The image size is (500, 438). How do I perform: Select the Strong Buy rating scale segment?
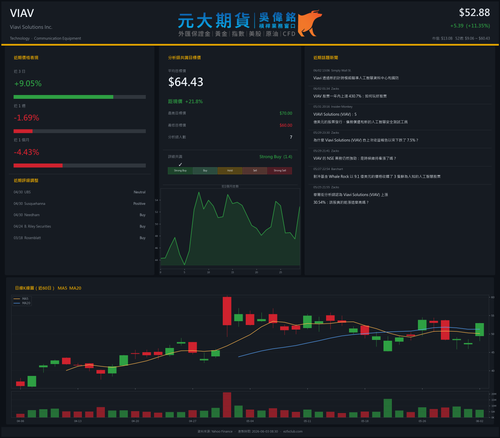tap(180, 171)
